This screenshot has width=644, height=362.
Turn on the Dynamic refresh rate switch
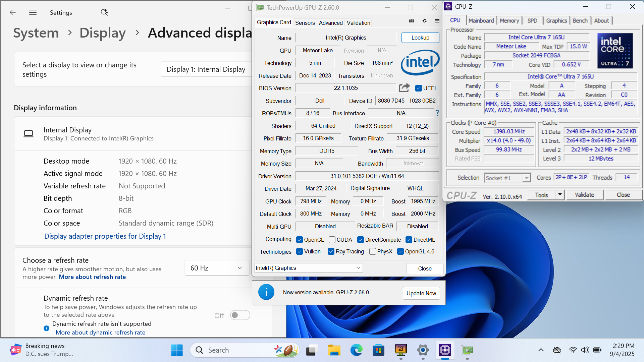click(240, 315)
